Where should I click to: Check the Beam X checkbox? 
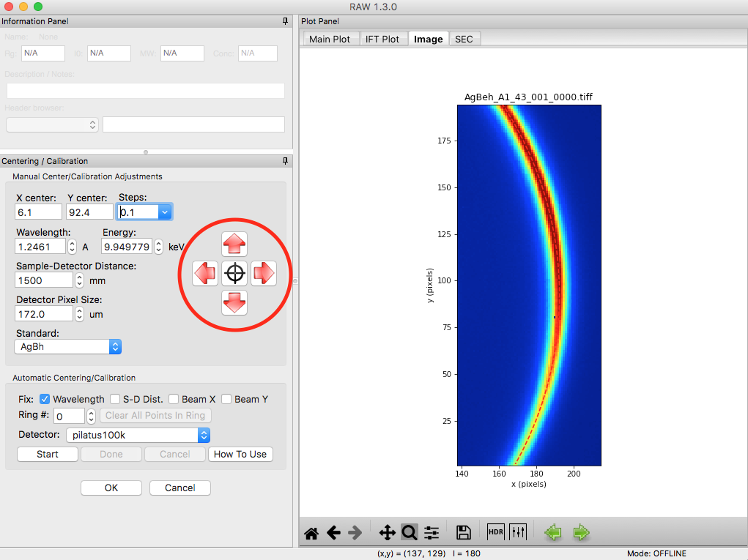click(174, 399)
